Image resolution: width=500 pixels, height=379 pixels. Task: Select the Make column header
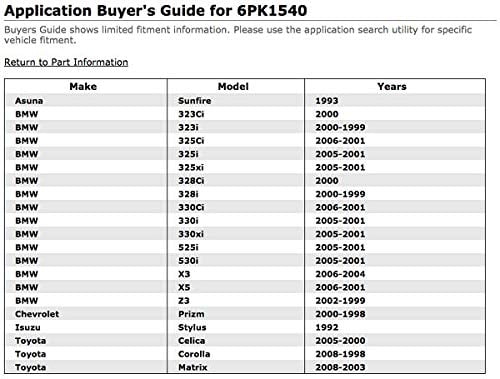[83, 86]
